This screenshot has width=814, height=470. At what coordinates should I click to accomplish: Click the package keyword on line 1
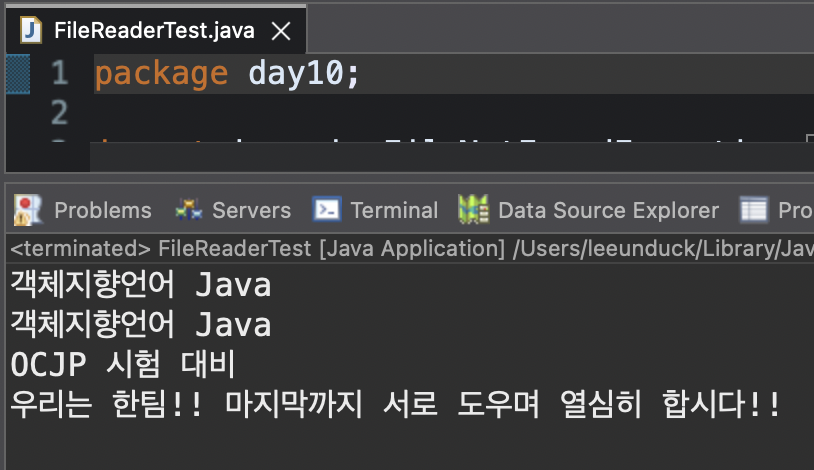click(161, 74)
